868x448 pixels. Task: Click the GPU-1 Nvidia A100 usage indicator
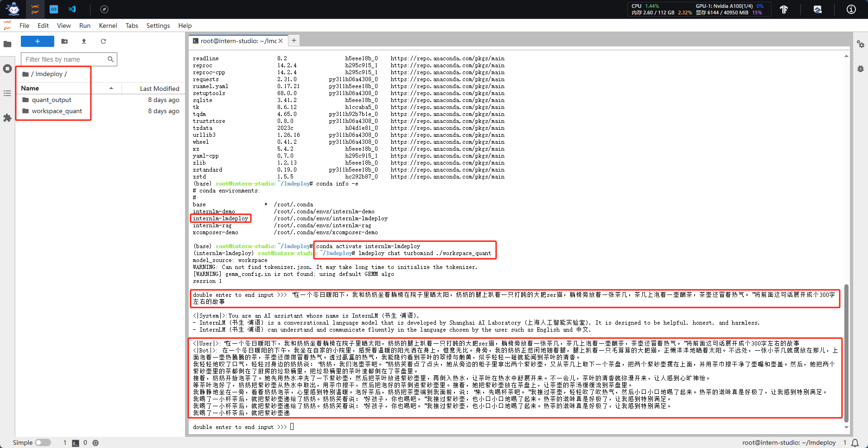(729, 6)
